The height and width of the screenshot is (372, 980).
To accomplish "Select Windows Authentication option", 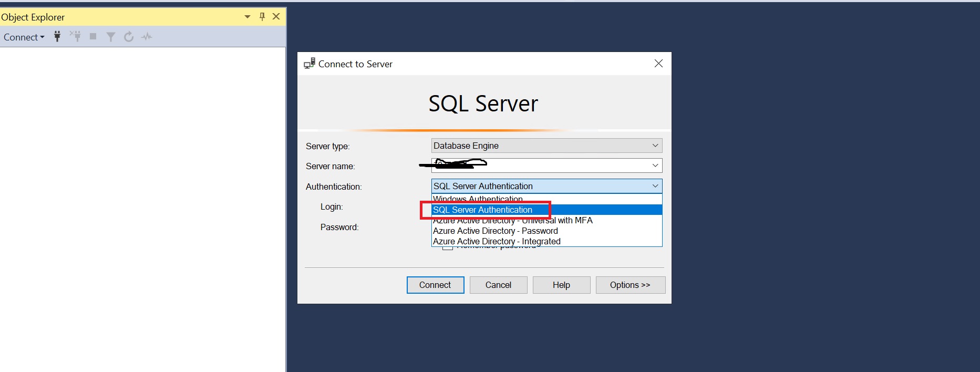I will [546, 199].
